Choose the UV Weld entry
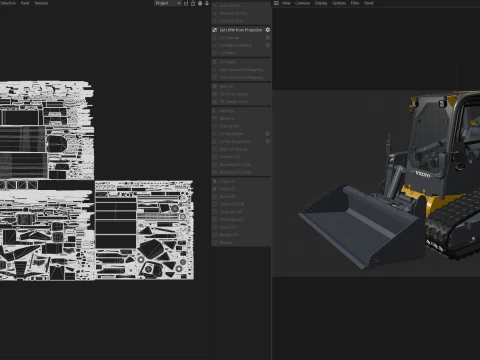Image resolution: width=480 pixels, height=360 pixels. [241, 53]
